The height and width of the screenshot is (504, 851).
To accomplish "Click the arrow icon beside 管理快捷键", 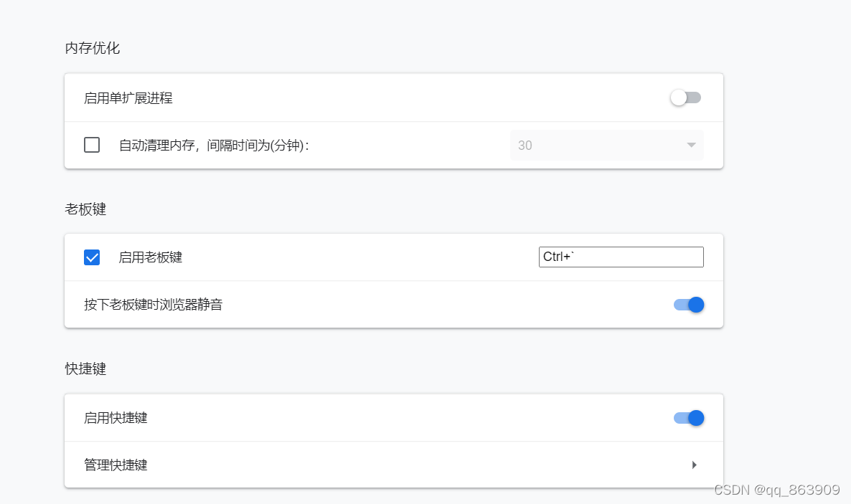I will click(694, 465).
